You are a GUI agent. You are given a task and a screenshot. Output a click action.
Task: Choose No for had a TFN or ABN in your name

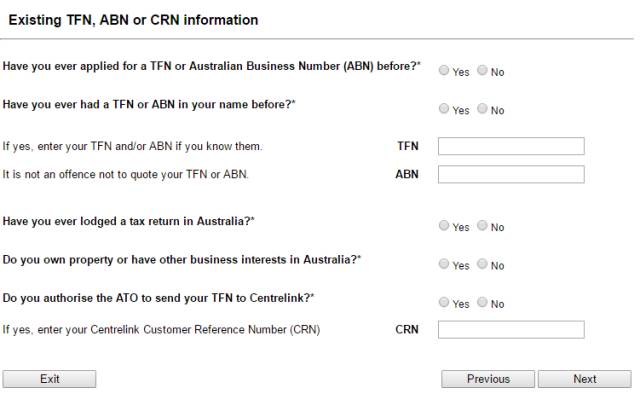[x=482, y=109]
